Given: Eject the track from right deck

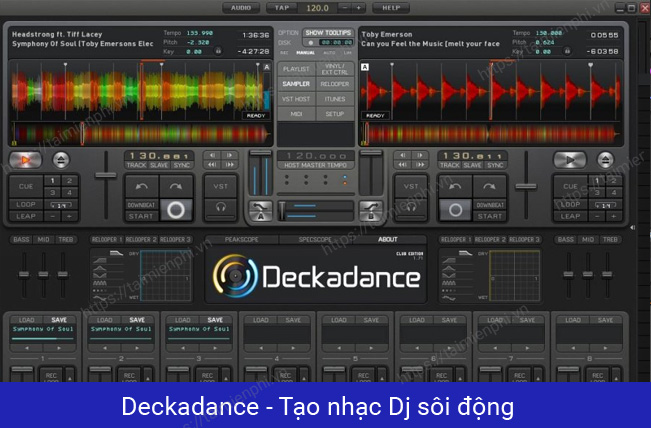Looking at the screenshot, I should 605,160.
